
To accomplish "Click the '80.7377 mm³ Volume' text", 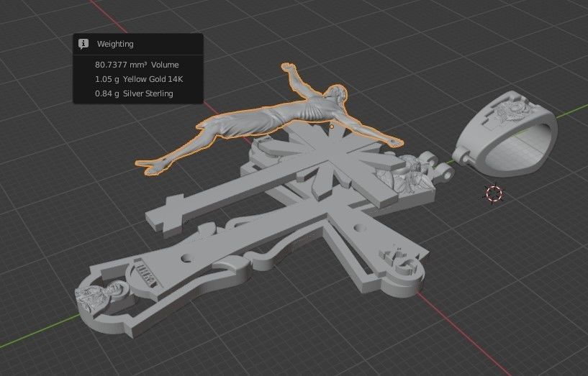I will [137, 65].
